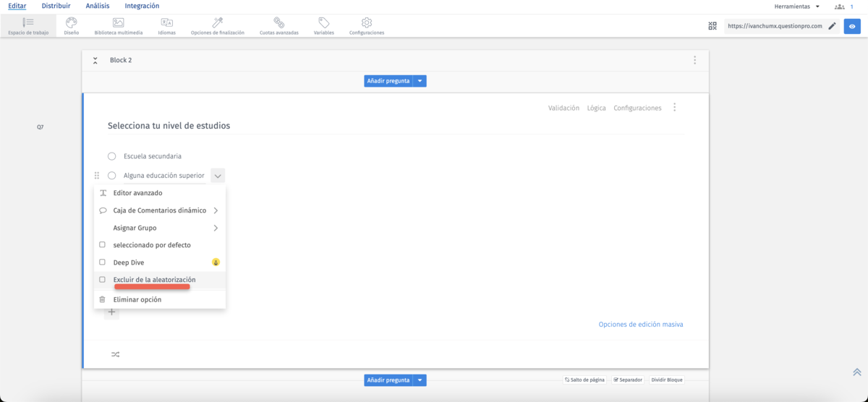Select Alguna educación superior radio button
Screen dimensions: 868x402
(111, 176)
